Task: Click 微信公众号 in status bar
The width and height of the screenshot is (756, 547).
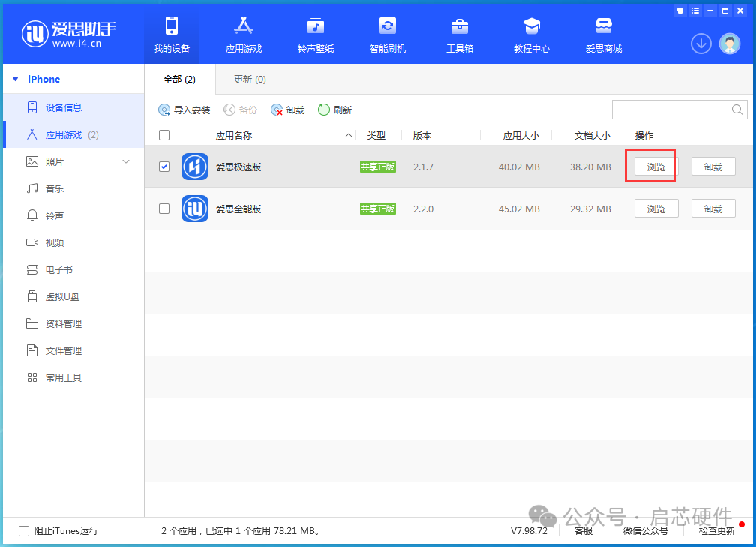Action: coord(646,531)
